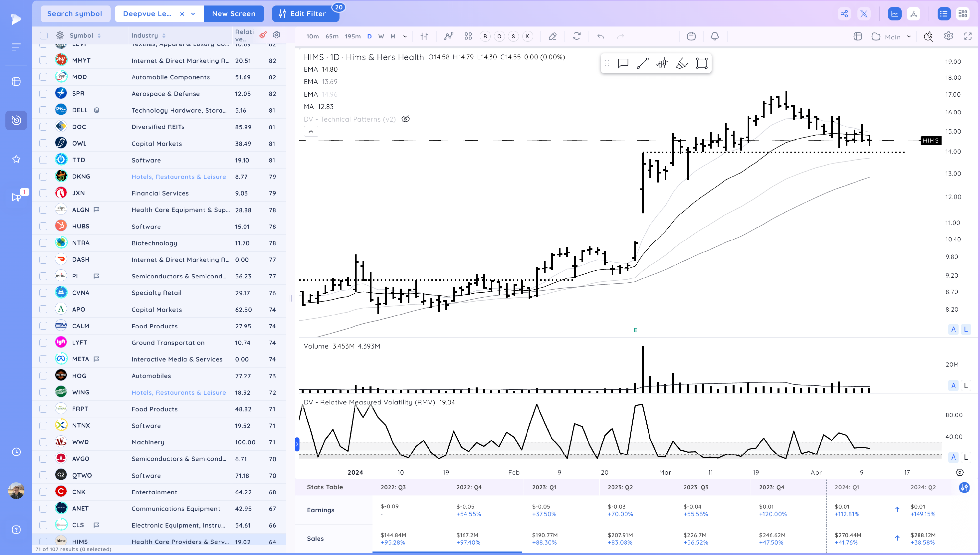Image resolution: width=980 pixels, height=555 pixels.
Task: Click the share icon in top bar
Action: [844, 14]
